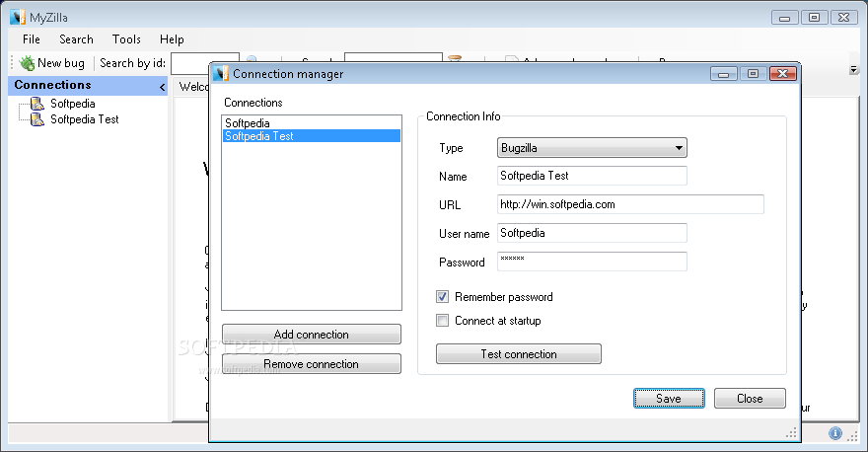Open the Help menu

(172, 39)
